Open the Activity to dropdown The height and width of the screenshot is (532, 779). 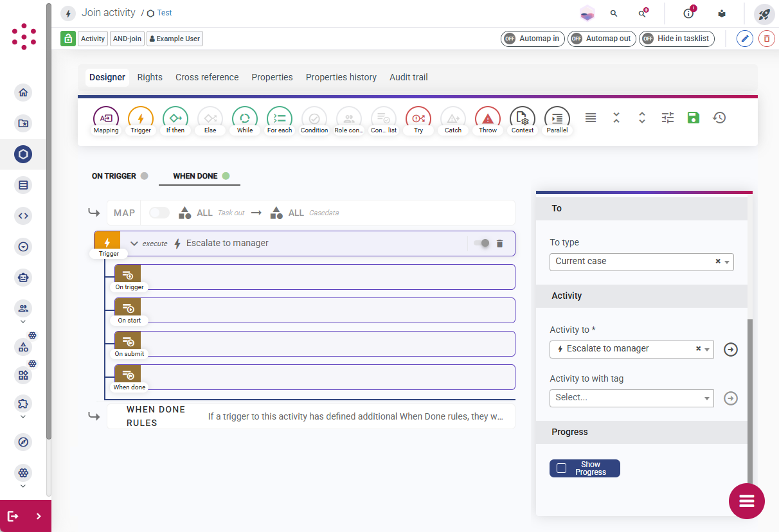coord(632,349)
